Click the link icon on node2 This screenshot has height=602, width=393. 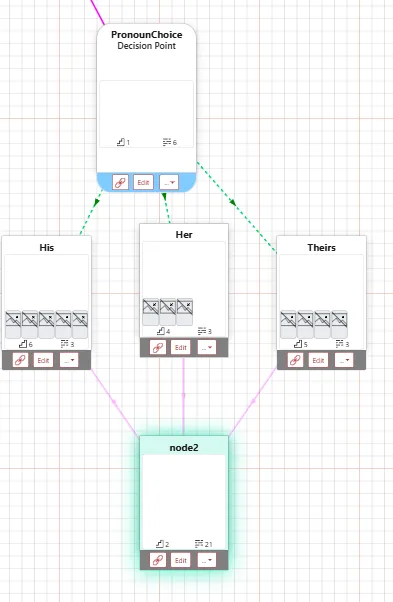click(158, 560)
